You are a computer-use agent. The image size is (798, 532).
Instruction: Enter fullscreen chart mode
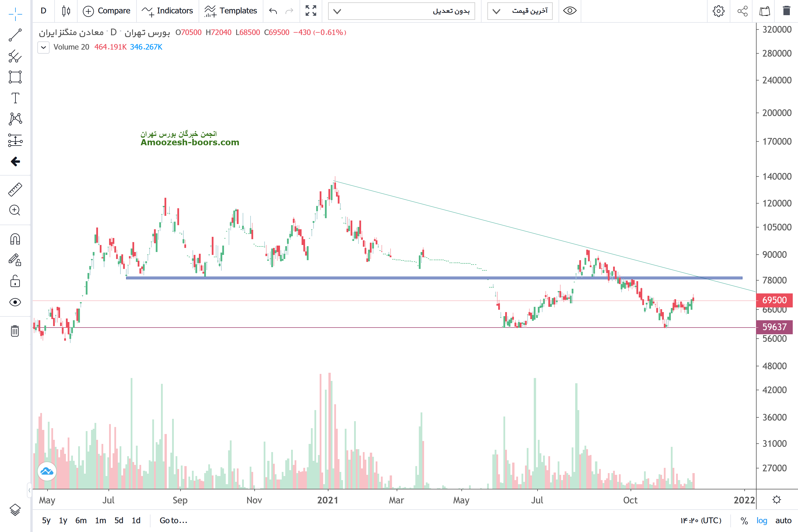(310, 11)
